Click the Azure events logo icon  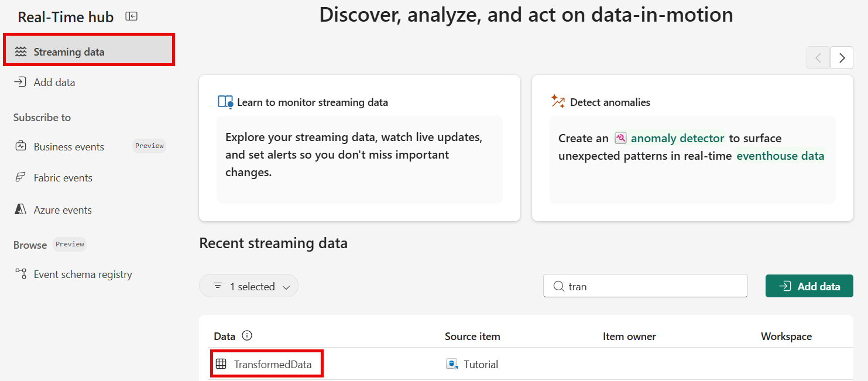point(20,210)
